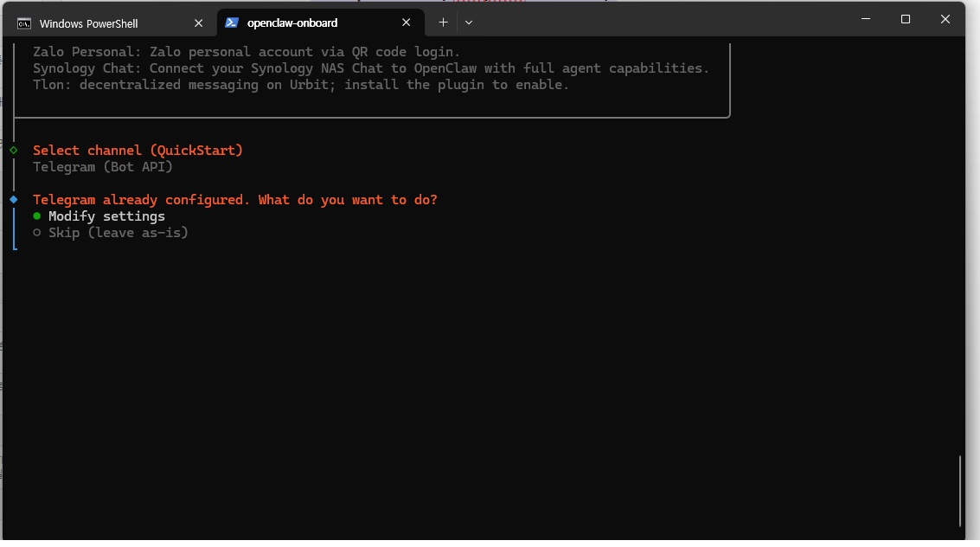Screen dimensions: 980x547
Task: Close the terminal window
Action: tap(945, 19)
